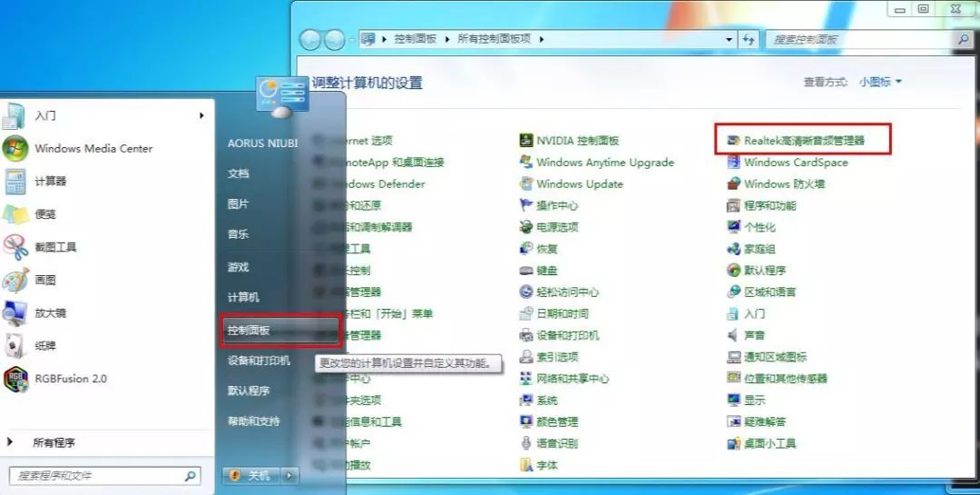Expand the 入门 submenu arrow
The image size is (980, 495).
click(x=201, y=115)
